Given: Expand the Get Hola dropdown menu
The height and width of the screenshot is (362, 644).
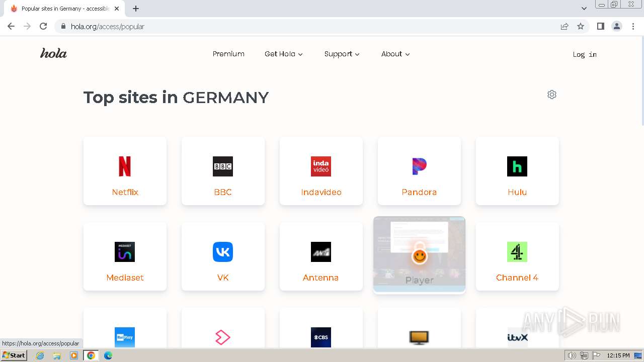Looking at the screenshot, I should 284,54.
